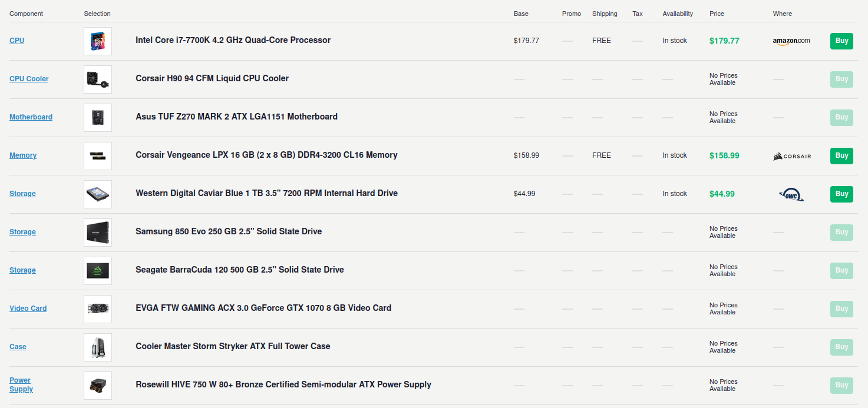Viewport: 868px width, 408px height.
Task: Click the EVGA GTX 1070 video card thumbnail
Action: coord(98,309)
